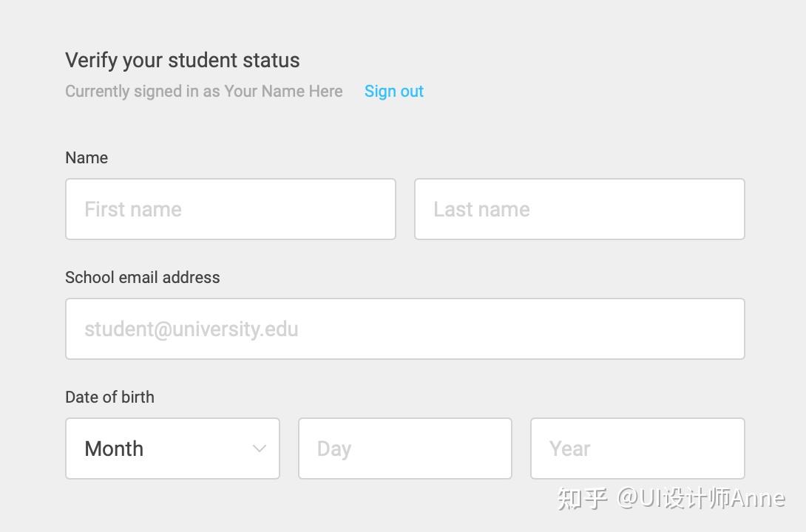This screenshot has width=806, height=532.
Task: Click the Name field label
Action: (x=87, y=157)
